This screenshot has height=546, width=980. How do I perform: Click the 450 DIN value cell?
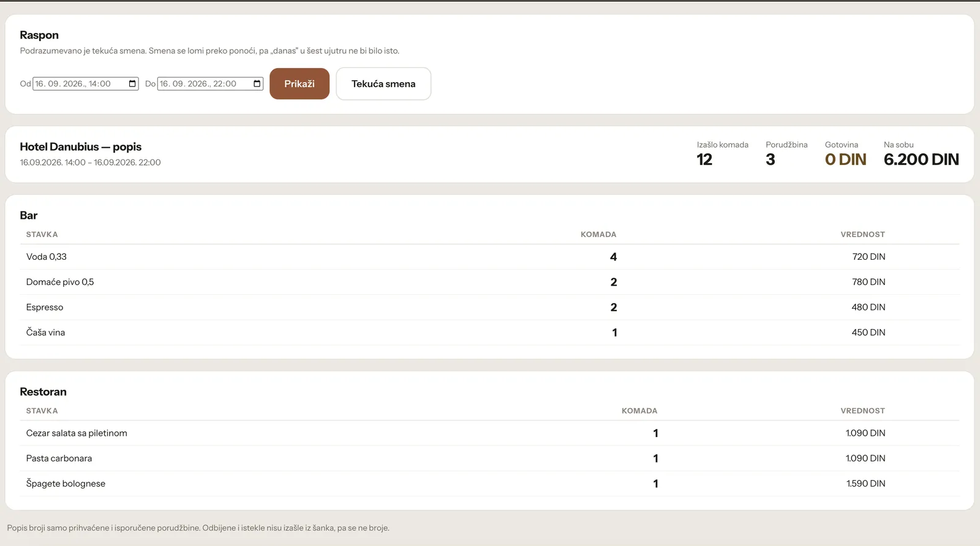click(869, 332)
